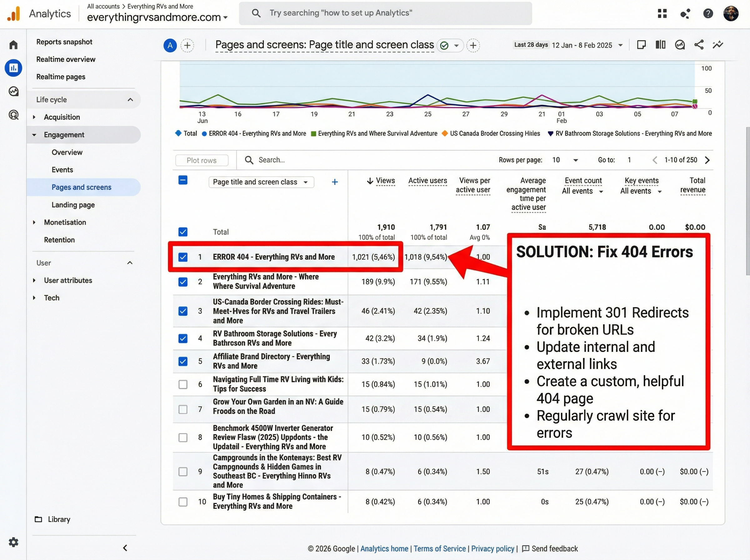Open Insights from the toolbar

click(x=680, y=44)
